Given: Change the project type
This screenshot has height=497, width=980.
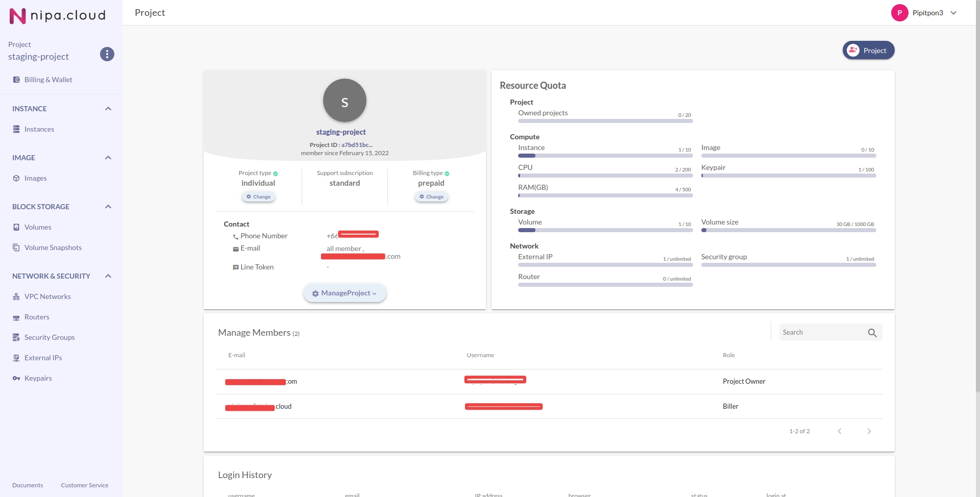Looking at the screenshot, I should pos(258,197).
